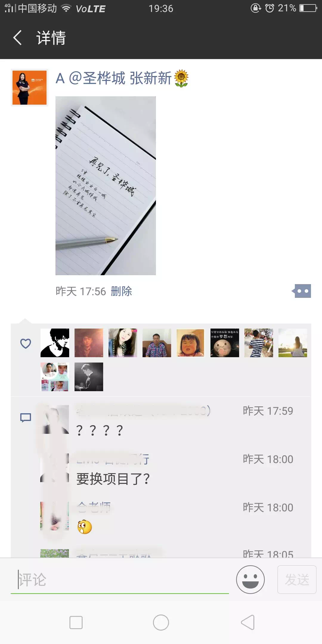Open the piano player liker avatar
The height and width of the screenshot is (644, 322).
click(89, 377)
